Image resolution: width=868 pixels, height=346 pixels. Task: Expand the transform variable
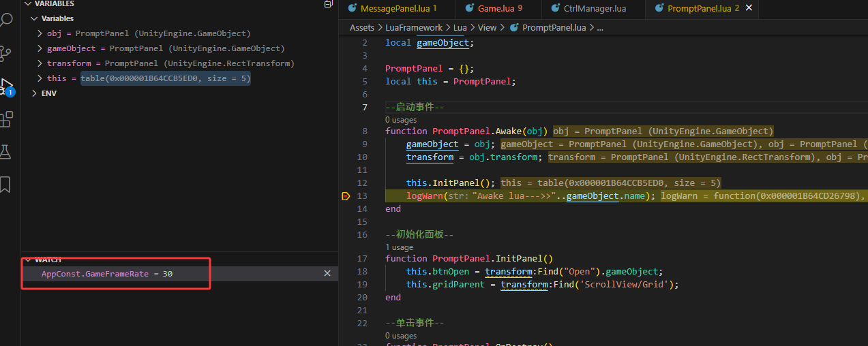click(40, 63)
